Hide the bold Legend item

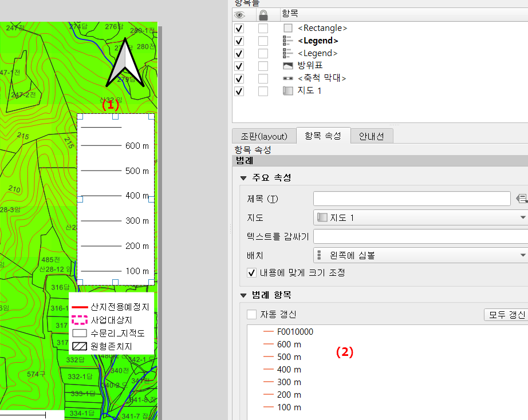pos(239,41)
